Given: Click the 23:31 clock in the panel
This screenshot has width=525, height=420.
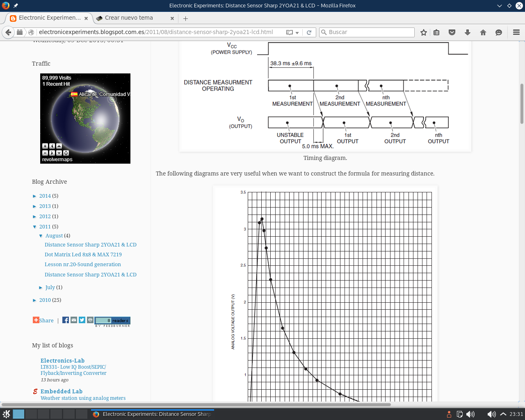Looking at the screenshot, I should tap(516, 414).
